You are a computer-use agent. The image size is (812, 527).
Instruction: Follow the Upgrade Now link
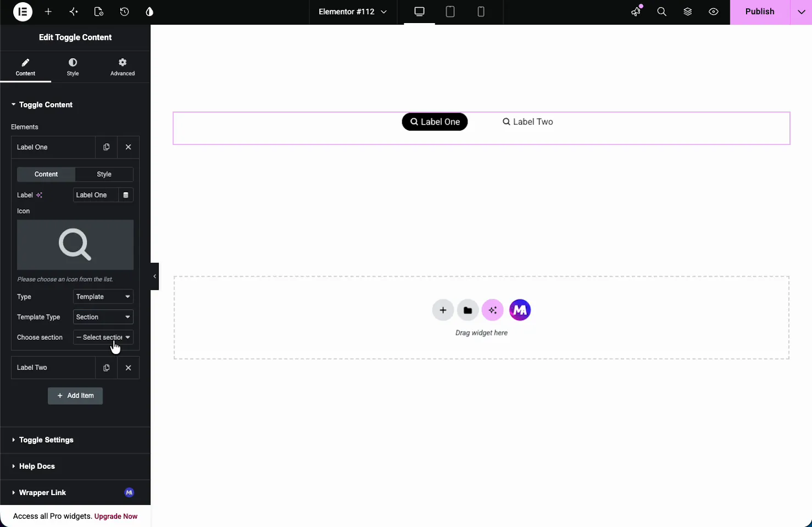tap(116, 516)
